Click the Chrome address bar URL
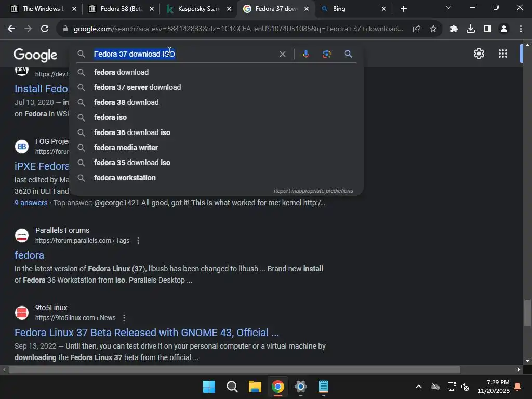532x399 pixels. (x=238, y=29)
